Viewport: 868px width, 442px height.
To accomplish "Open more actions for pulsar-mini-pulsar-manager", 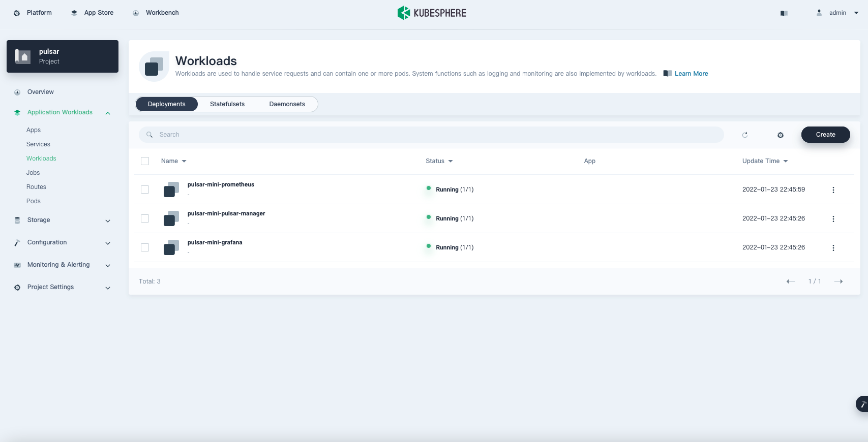I will tap(833, 219).
